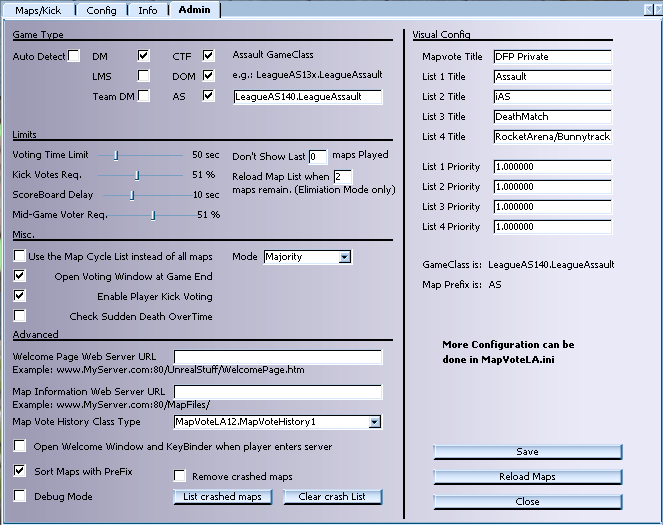This screenshot has width=663, height=525.
Task: Toggle Enable Player Kick Voting
Action: click(x=19, y=295)
